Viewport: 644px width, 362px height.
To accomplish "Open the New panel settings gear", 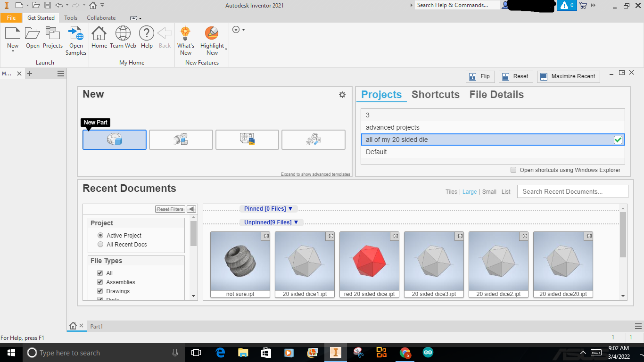I will 342,95.
